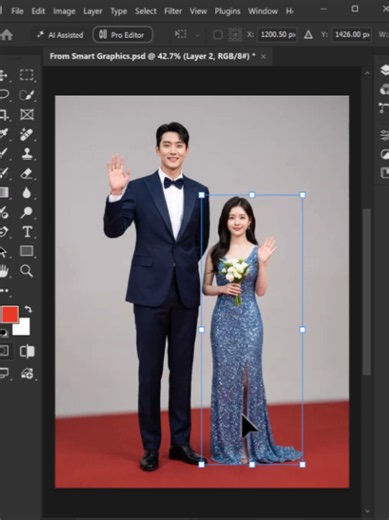Screen dimensions: 389x520
Task: Click the Y position input field
Action: [352, 34]
